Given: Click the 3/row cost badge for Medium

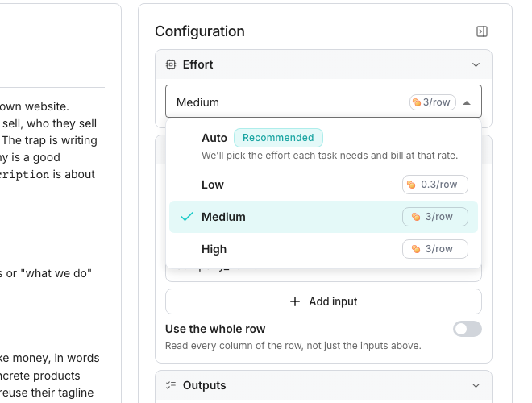Looking at the screenshot, I should (435, 217).
